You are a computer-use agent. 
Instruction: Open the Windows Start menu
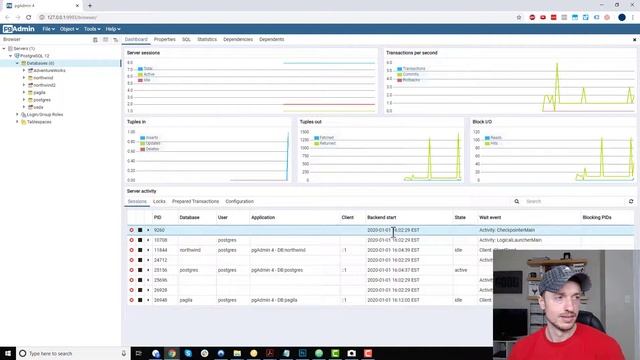pos(8,353)
